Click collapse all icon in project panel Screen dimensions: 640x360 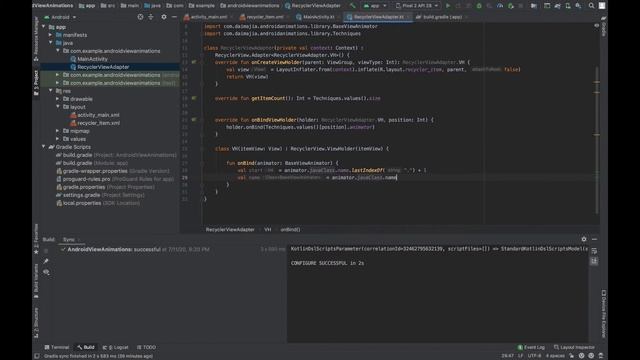(151, 17)
